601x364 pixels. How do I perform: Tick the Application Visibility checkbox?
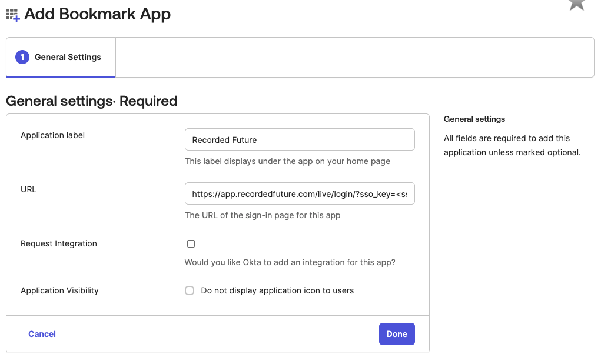pos(190,290)
